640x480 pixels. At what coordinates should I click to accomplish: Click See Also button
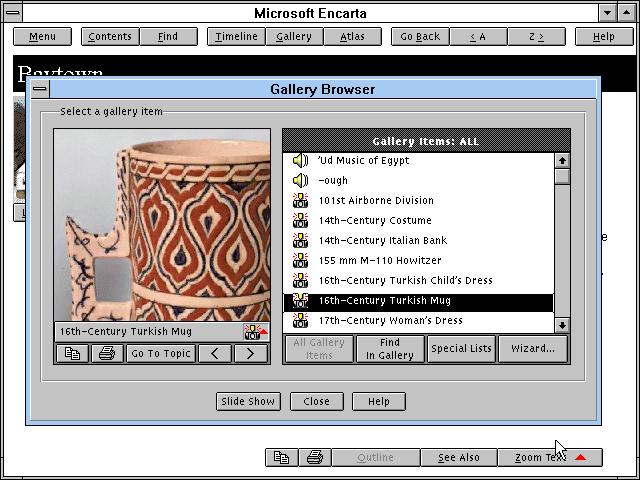point(459,458)
